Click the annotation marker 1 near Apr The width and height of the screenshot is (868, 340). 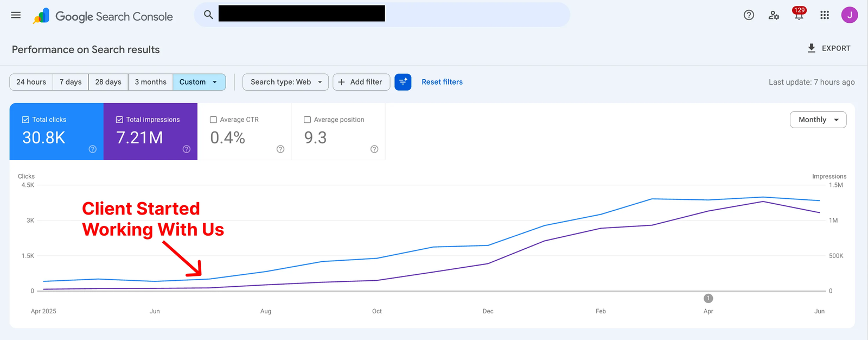point(708,298)
